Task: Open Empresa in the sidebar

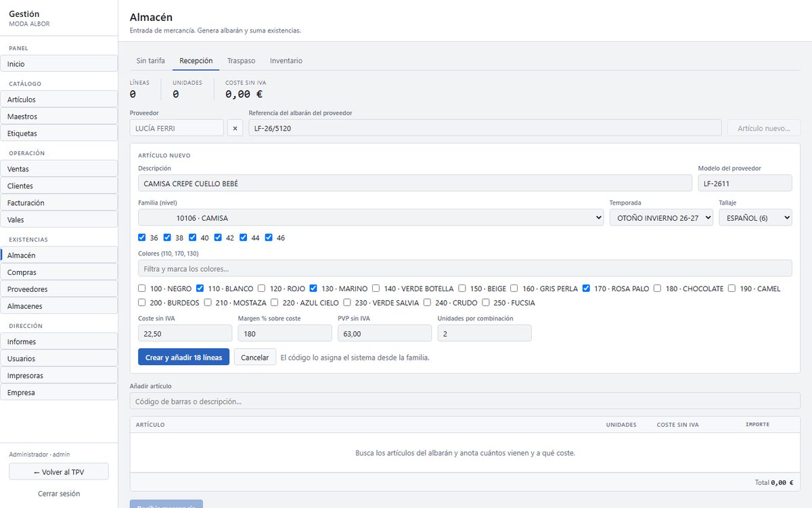Action: coord(59,392)
